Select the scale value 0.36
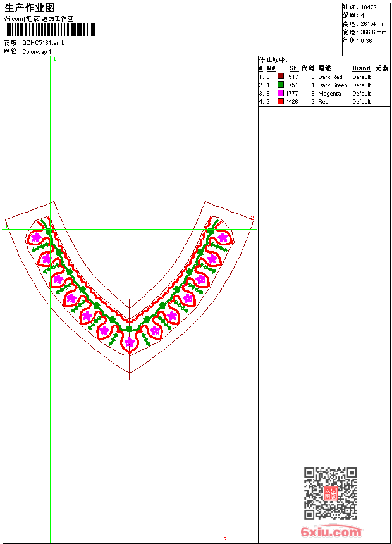Screen dimensions: 392x544 coord(366,41)
